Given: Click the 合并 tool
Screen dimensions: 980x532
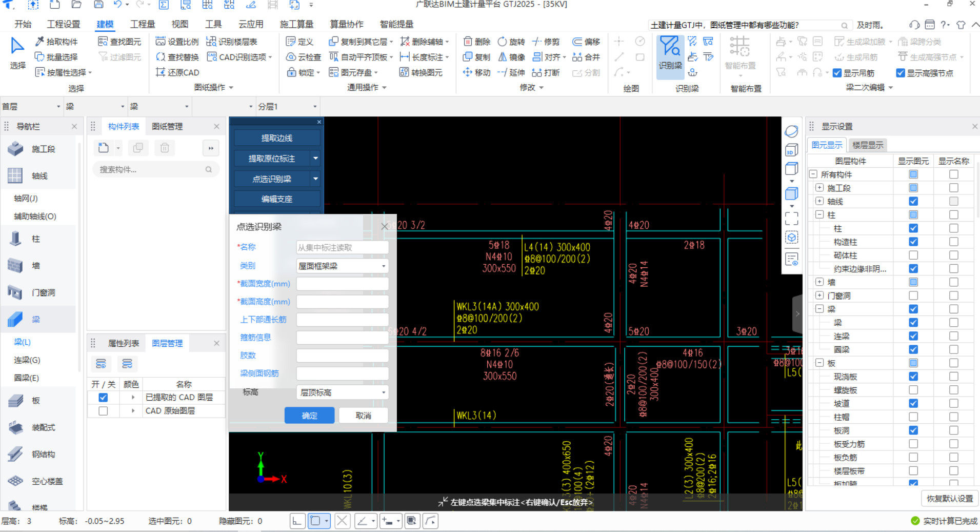Looking at the screenshot, I should point(586,57).
